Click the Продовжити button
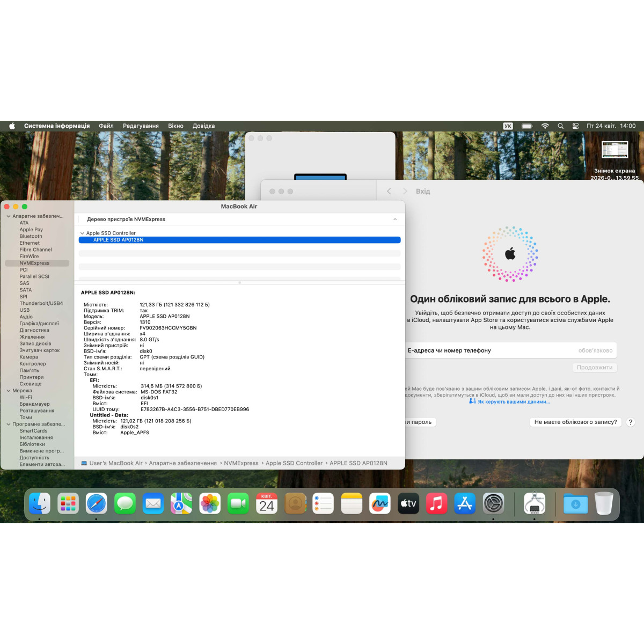Image resolution: width=644 pixels, height=644 pixels. click(x=595, y=368)
